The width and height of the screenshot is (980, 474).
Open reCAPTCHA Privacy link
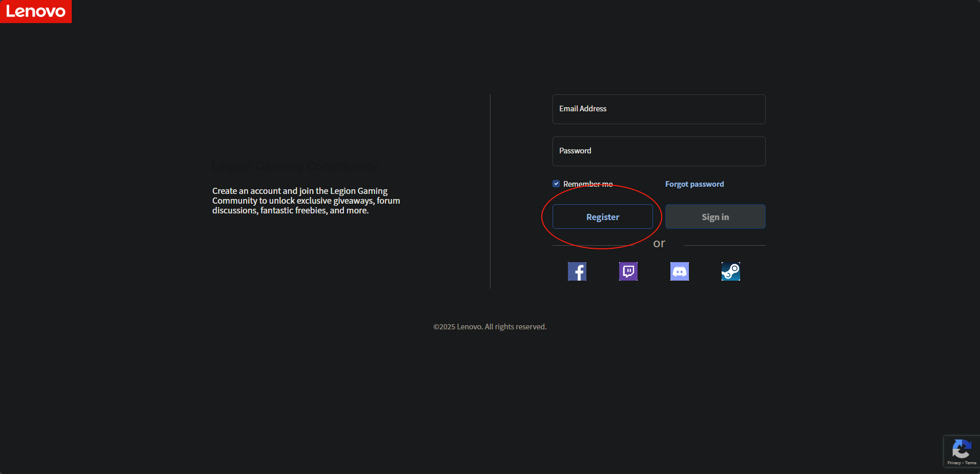pos(954,463)
